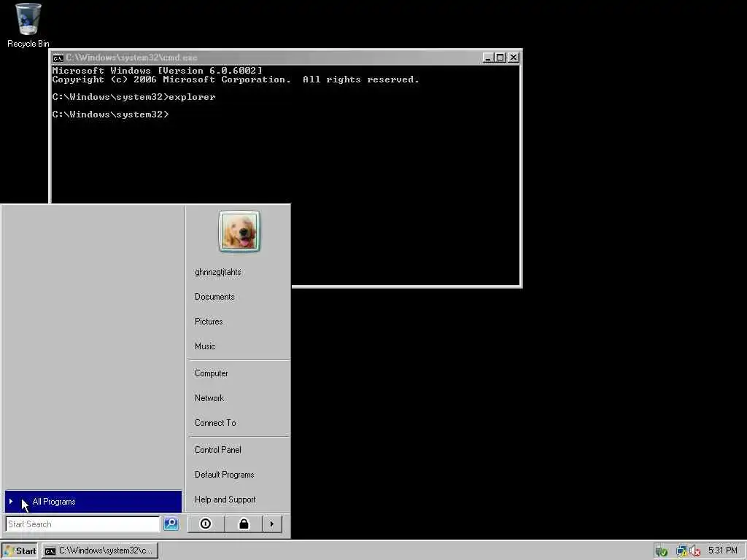This screenshot has height=560, width=747.
Task: Click the golden retriever user account picture
Action: tap(239, 231)
